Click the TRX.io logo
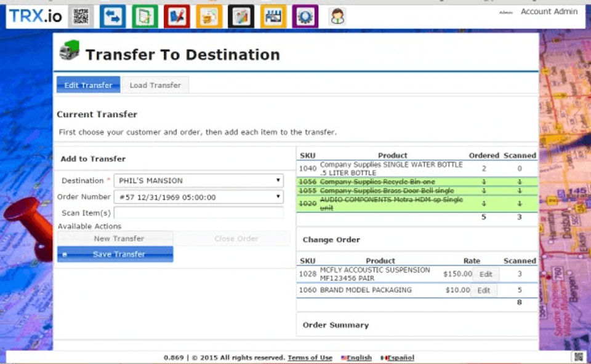Image resolution: width=591 pixels, height=364 pixels. pos(36,16)
